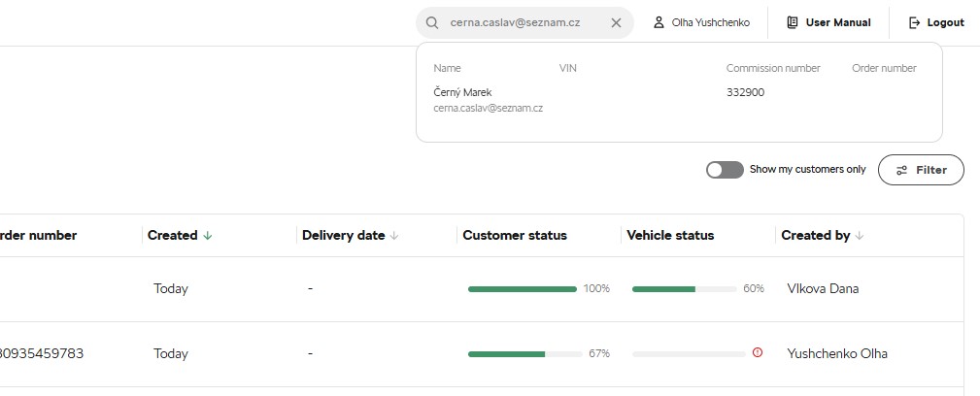Click vehicle status 60% progress bar

point(685,289)
